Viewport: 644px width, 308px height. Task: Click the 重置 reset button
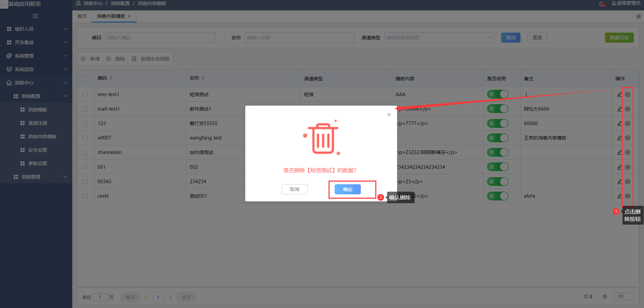coord(537,38)
